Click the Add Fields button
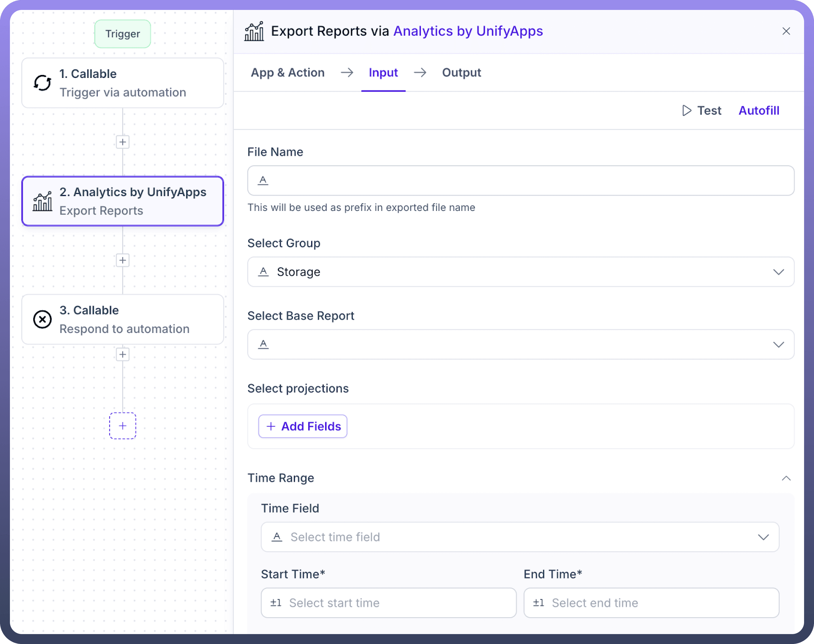This screenshot has width=814, height=644. [x=303, y=426]
